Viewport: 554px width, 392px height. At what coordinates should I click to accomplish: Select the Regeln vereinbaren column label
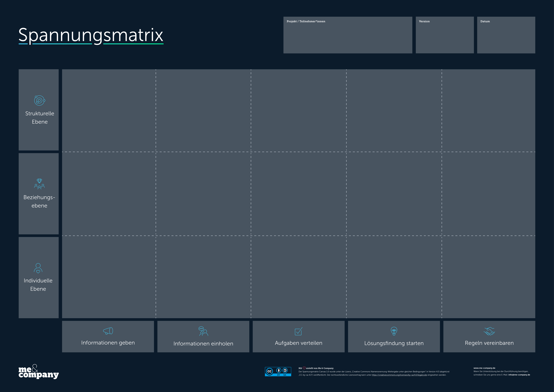[489, 343]
